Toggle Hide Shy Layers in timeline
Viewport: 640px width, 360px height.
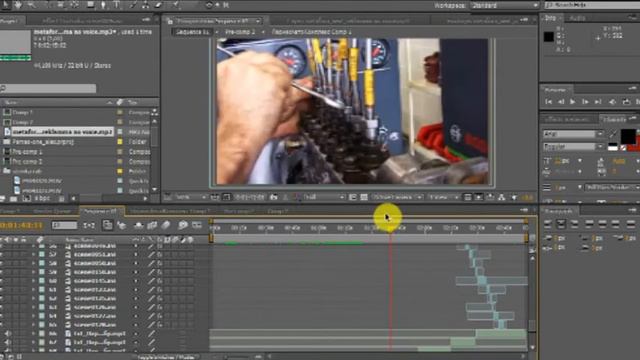[138, 225]
